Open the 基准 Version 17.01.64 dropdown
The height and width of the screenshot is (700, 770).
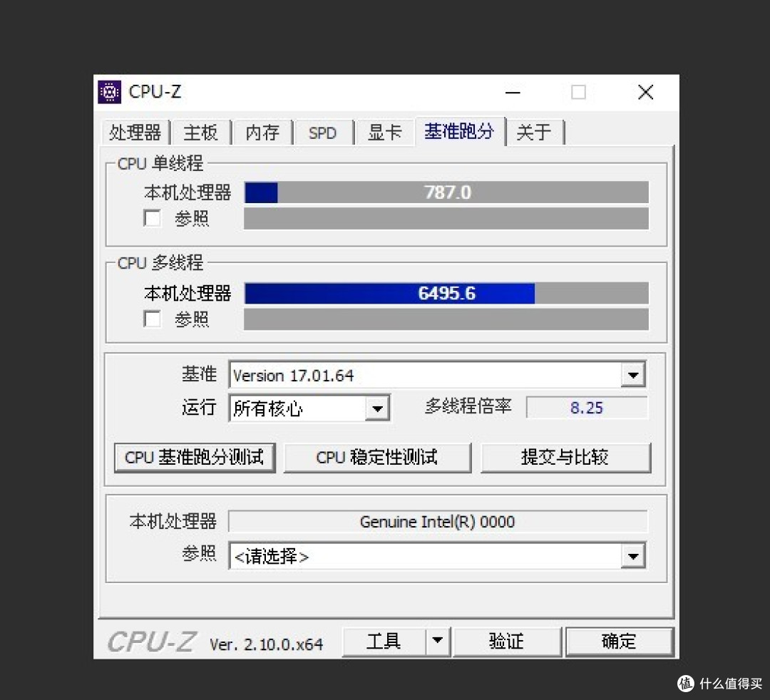pos(633,374)
